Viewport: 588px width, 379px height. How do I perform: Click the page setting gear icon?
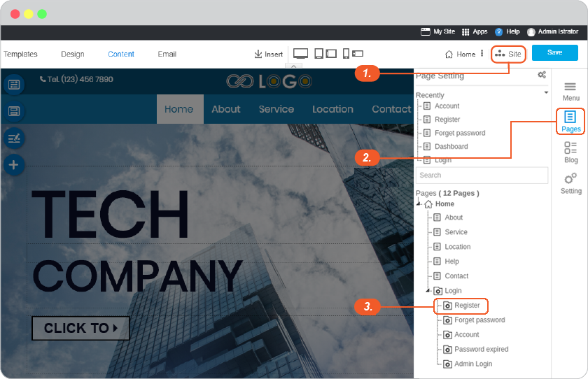pos(542,75)
